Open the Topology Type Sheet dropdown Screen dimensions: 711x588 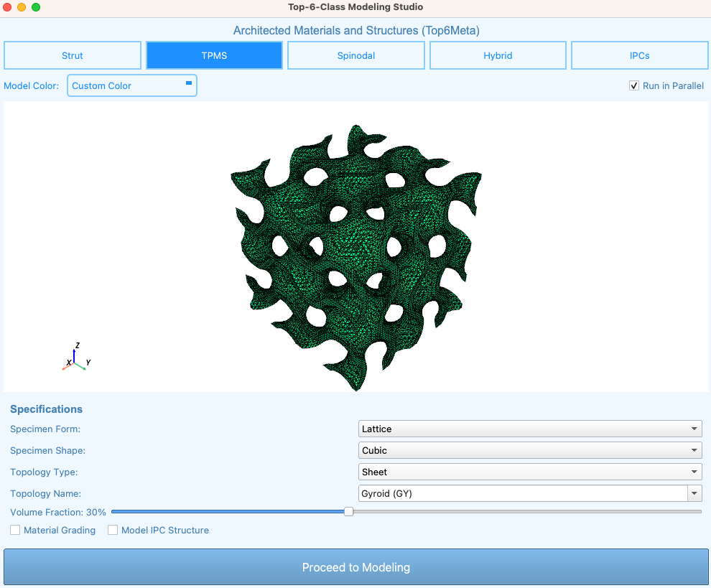(530, 472)
